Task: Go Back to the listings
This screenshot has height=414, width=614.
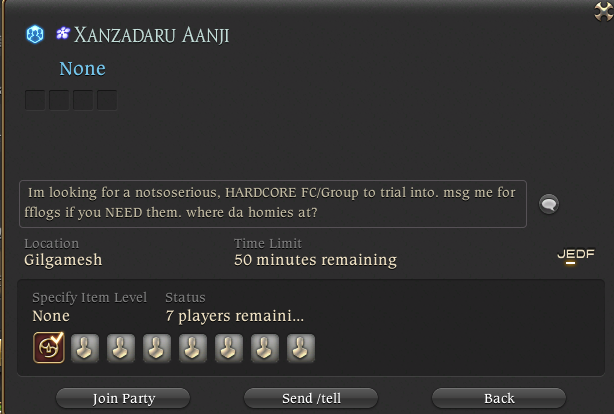Action: pyautogui.click(x=499, y=398)
